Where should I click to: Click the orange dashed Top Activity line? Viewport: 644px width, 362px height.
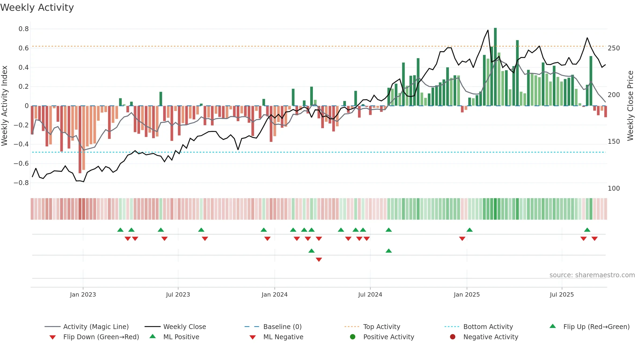click(x=319, y=46)
